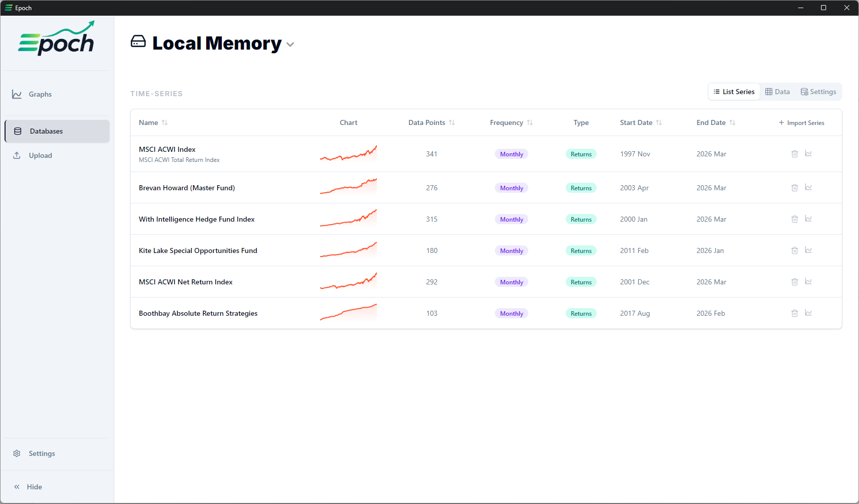Select MSCI ACWI Net Return Index name
Screen dimensions: 859x504
[186, 282]
